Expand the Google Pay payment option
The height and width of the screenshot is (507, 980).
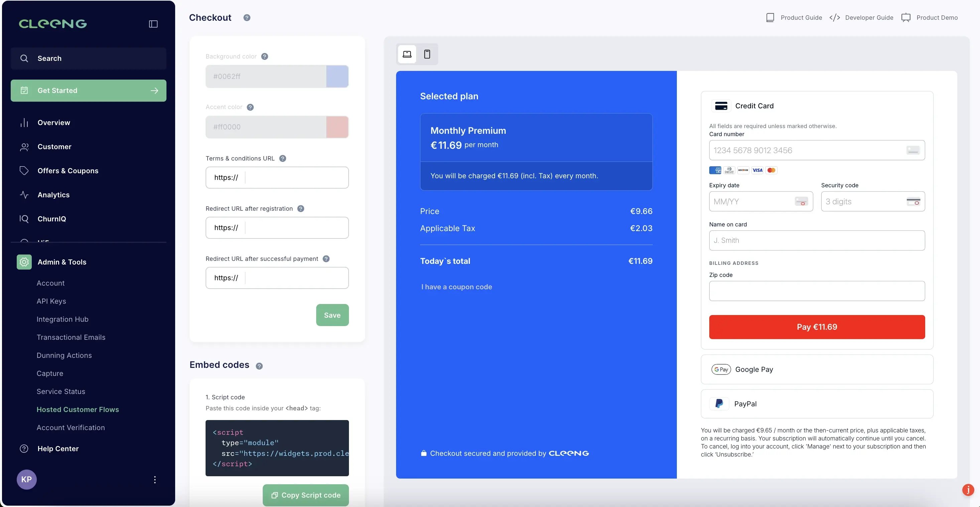coord(817,370)
